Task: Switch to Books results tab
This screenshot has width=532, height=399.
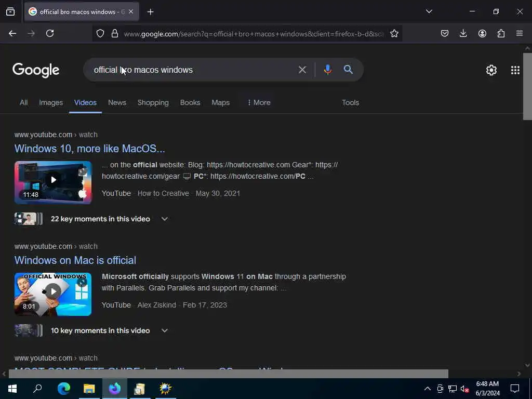Action: [190, 102]
